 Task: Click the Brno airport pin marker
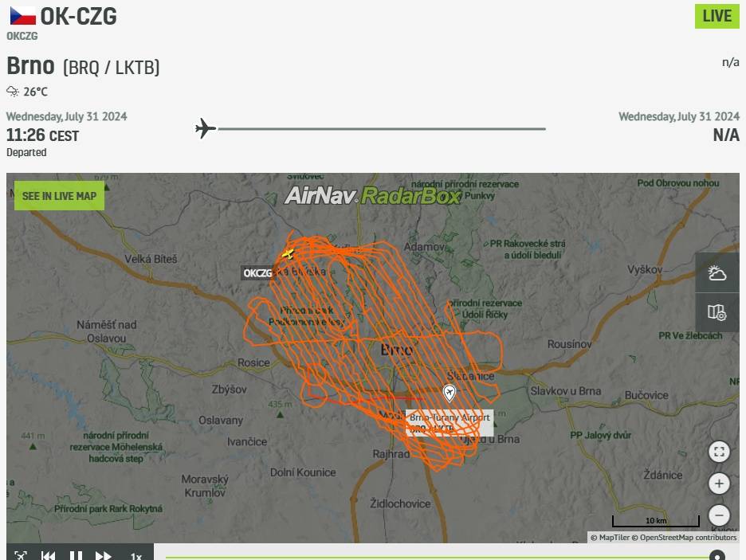[450, 393]
